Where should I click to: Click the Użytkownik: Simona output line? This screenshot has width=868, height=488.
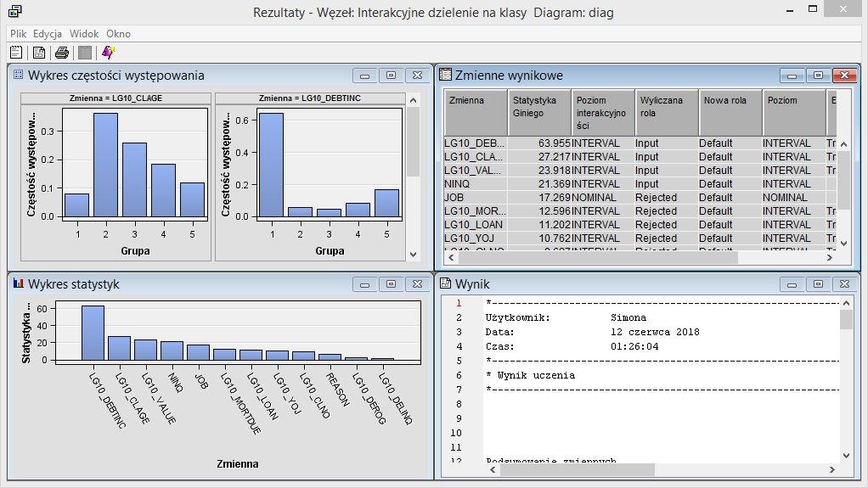pos(566,317)
